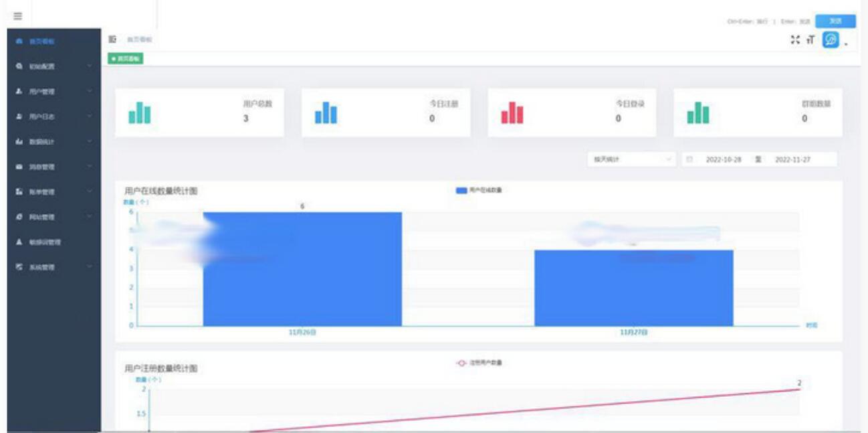Image resolution: width=868 pixels, height=433 pixels.
Task: Click the blue avatar icon in header
Action: 831,40
